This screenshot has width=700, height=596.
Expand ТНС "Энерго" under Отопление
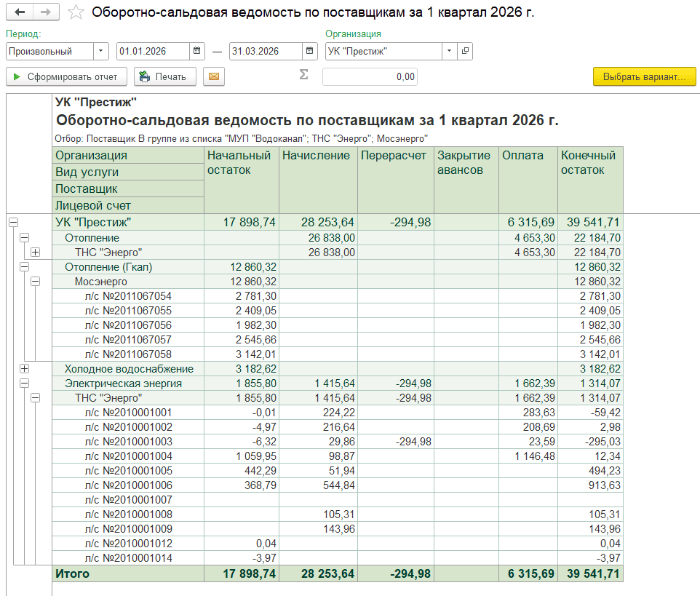35,253
